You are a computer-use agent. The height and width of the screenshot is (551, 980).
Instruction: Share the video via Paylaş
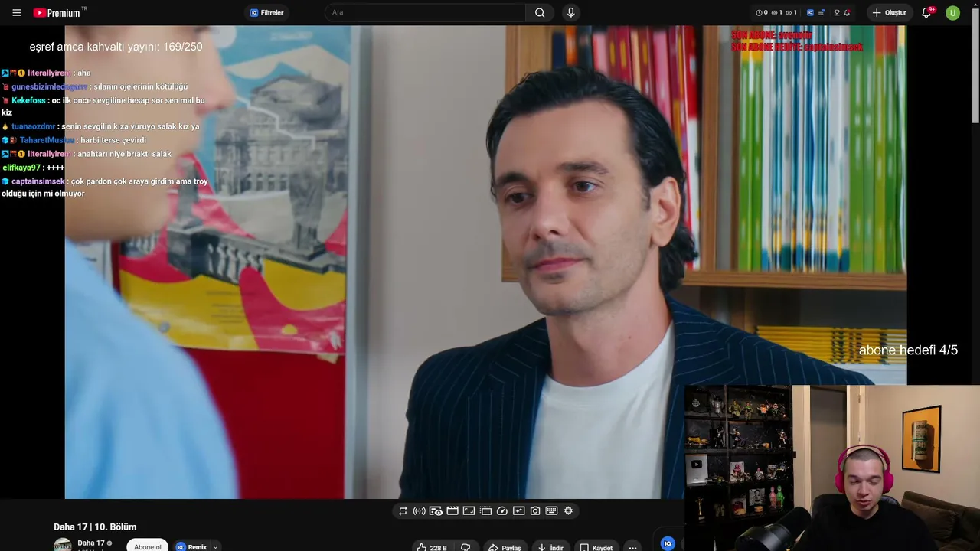click(505, 547)
